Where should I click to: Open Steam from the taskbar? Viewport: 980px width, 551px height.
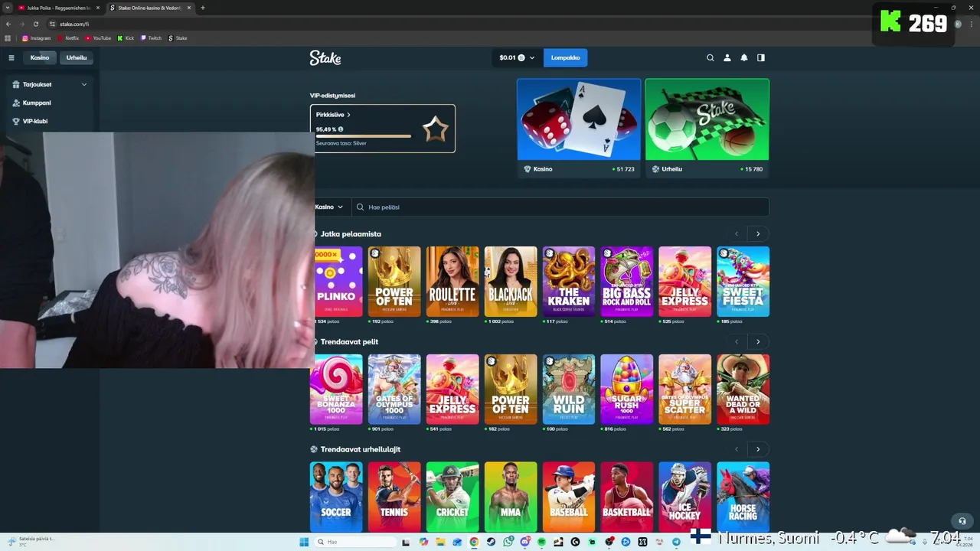pyautogui.click(x=491, y=542)
